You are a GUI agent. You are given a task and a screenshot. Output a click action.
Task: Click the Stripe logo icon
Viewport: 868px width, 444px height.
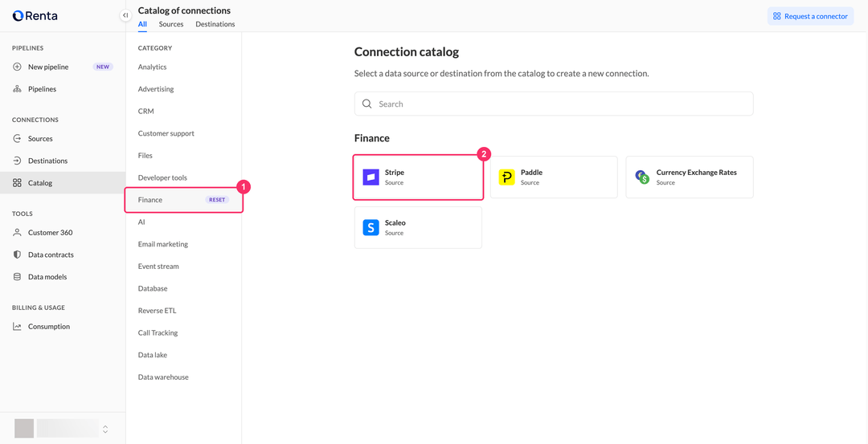click(x=371, y=177)
